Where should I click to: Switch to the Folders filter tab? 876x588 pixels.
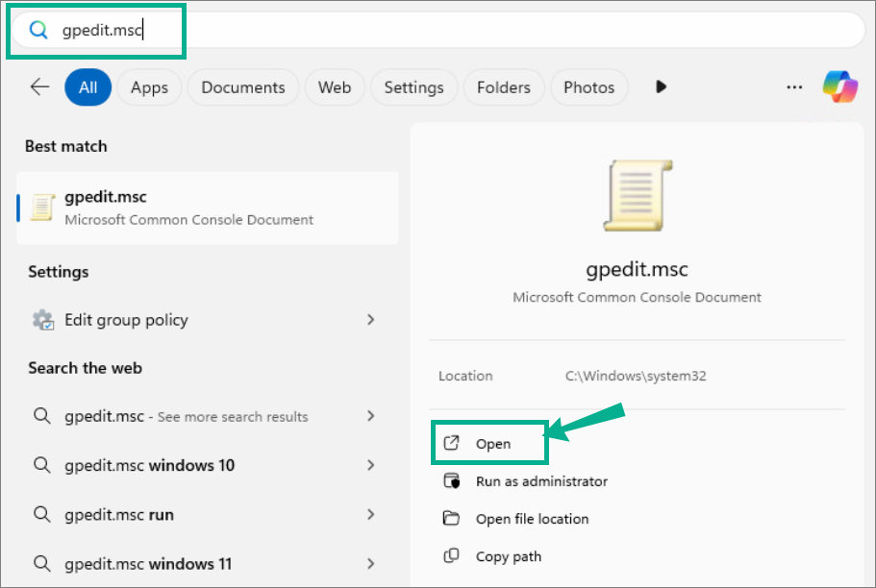[x=503, y=87]
